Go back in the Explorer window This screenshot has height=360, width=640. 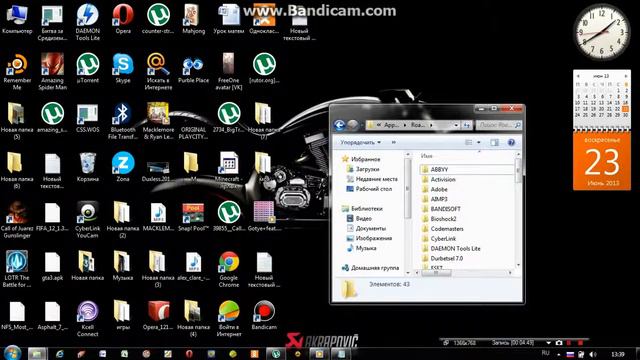coord(339,125)
